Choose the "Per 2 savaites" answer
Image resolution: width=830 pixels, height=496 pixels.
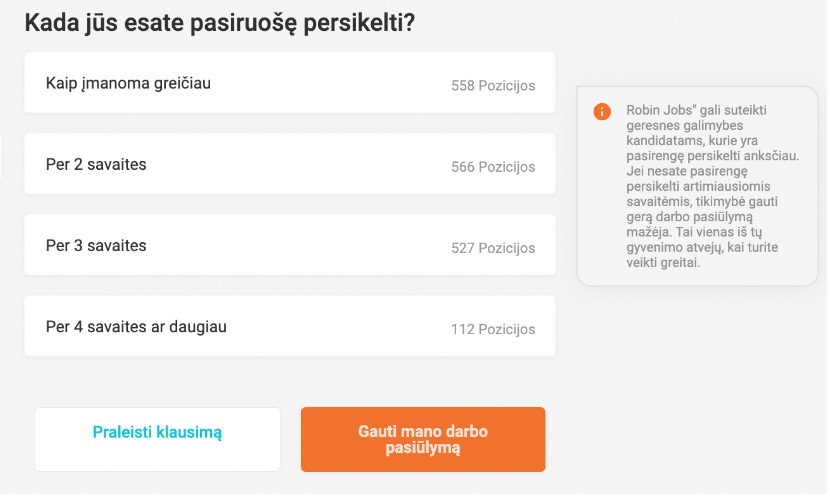tap(290, 164)
